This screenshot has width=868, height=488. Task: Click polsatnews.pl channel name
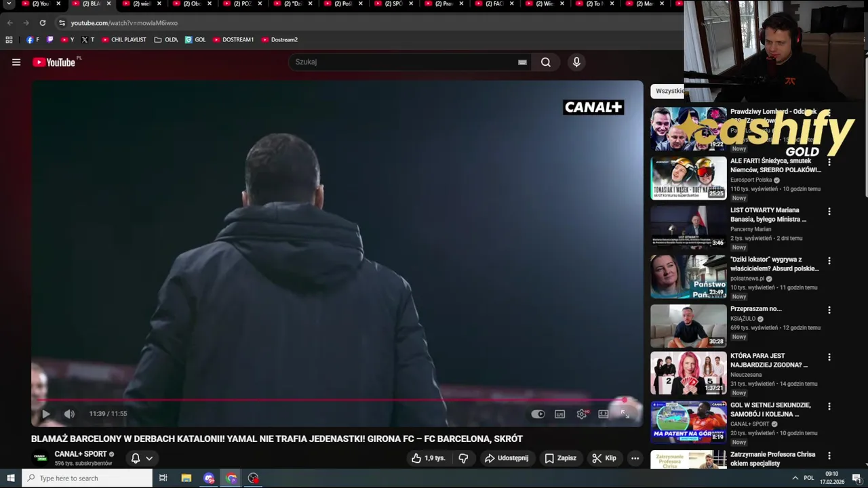[747, 279]
